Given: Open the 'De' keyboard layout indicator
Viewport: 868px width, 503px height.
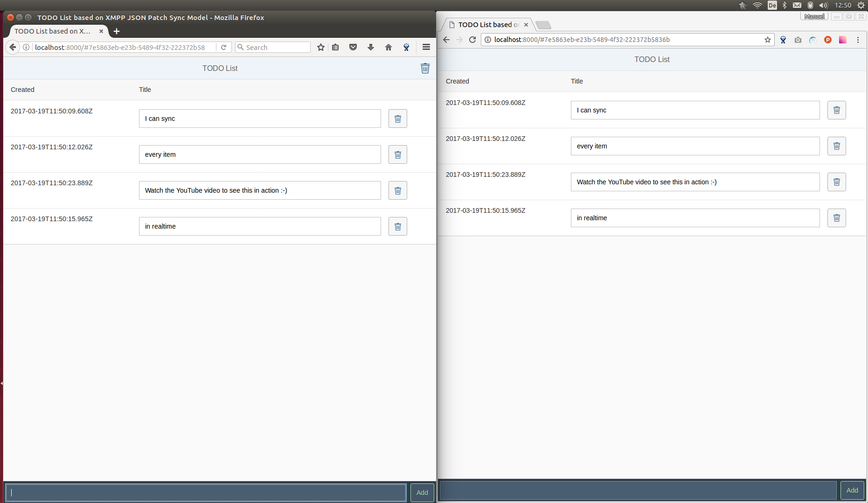Looking at the screenshot, I should 772,5.
